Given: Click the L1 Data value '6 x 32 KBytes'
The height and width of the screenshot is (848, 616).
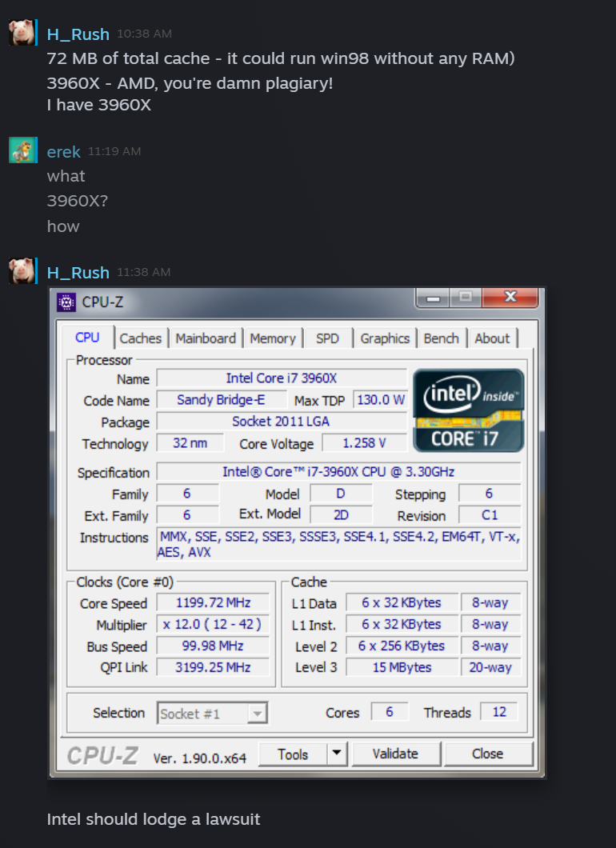Looking at the screenshot, I should 402,602.
